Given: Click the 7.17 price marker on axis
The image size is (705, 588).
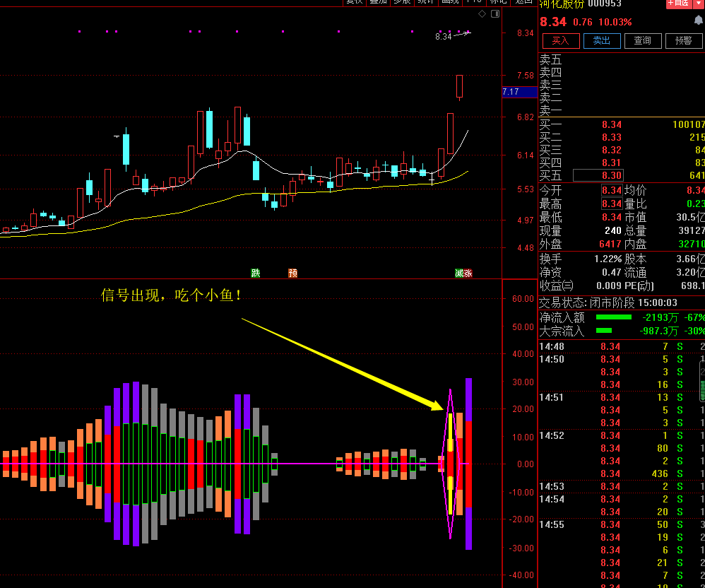Looking at the screenshot, I should tap(511, 92).
